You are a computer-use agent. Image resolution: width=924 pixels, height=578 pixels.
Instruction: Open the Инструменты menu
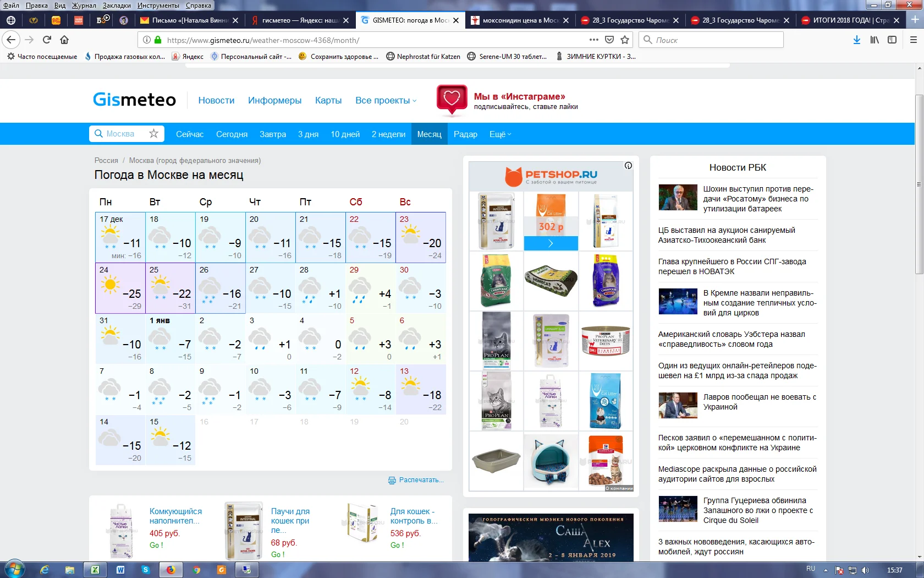tap(158, 6)
